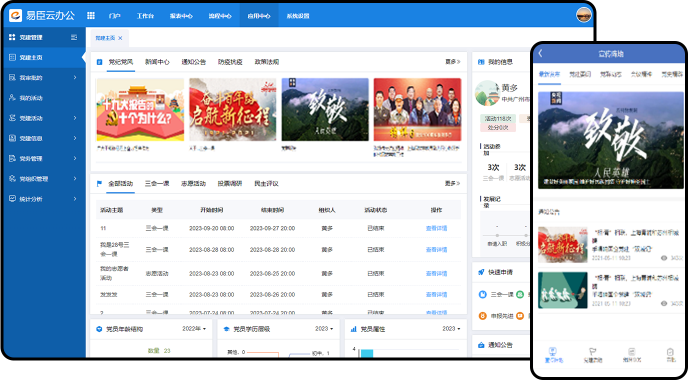This screenshot has height=380, width=688.
Task: Click the 我的信息 panel icon
Action: [481, 62]
